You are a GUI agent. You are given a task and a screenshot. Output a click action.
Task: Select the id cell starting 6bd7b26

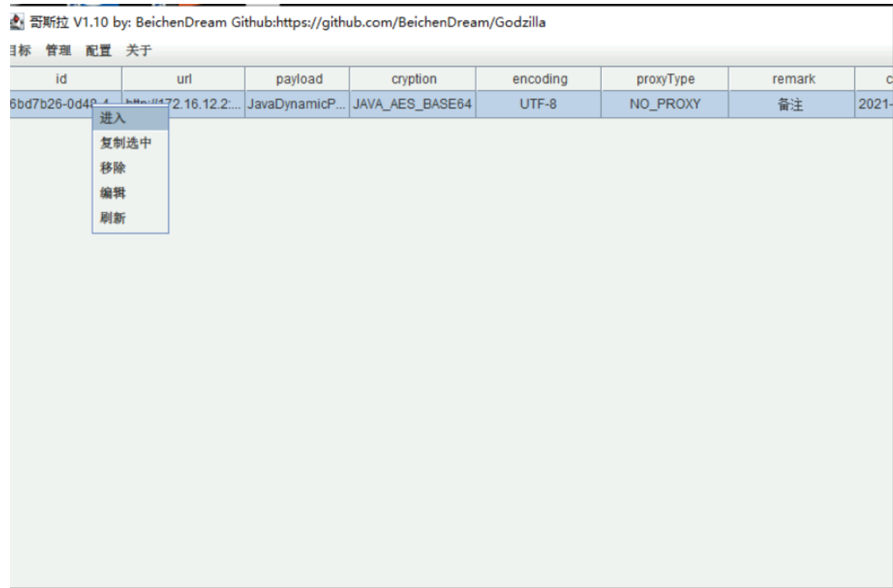coord(66,105)
